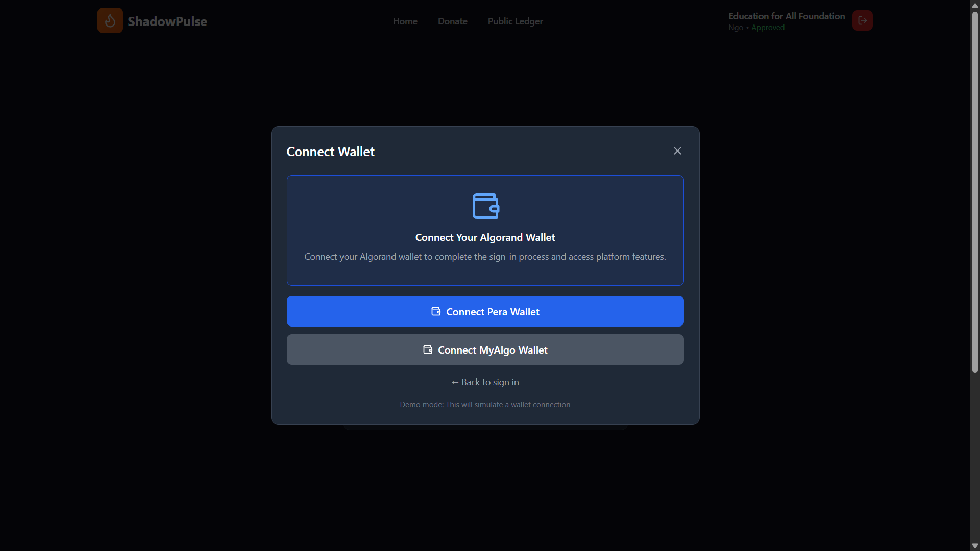Click the scrollbar up arrow
Viewport: 980px width, 551px height.
(x=975, y=6)
